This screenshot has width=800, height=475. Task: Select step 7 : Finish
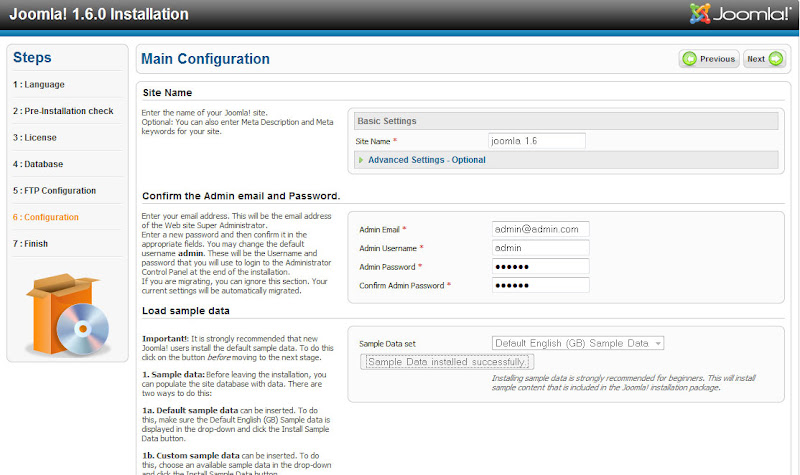click(x=30, y=244)
